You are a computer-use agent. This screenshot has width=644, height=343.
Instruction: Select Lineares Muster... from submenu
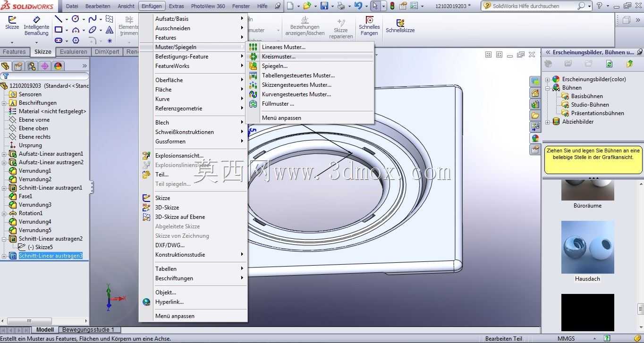tap(310, 47)
